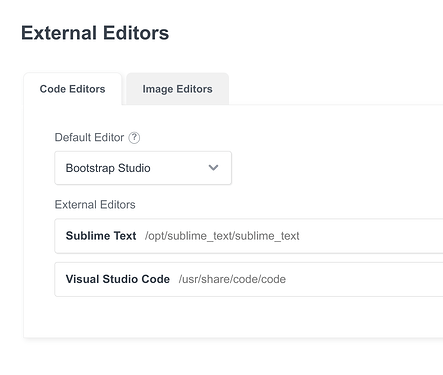Image resolution: width=443 pixels, height=375 pixels.
Task: Click the Default Editor label
Action: 89,137
